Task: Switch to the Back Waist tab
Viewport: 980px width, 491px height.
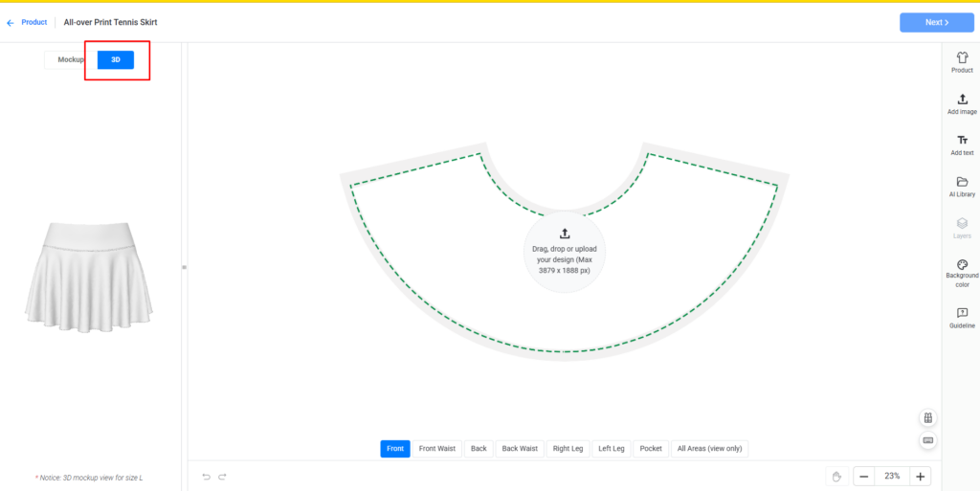Action: click(520, 448)
